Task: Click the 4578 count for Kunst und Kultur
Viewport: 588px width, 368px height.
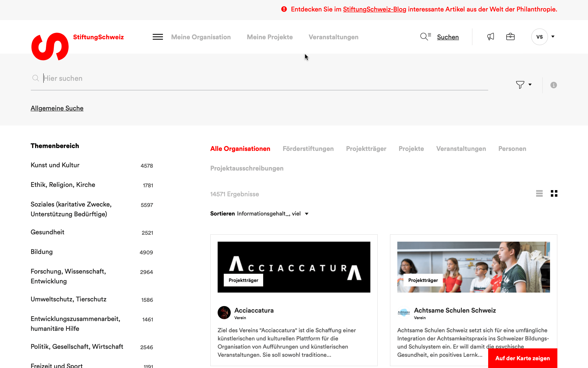Action: (147, 166)
